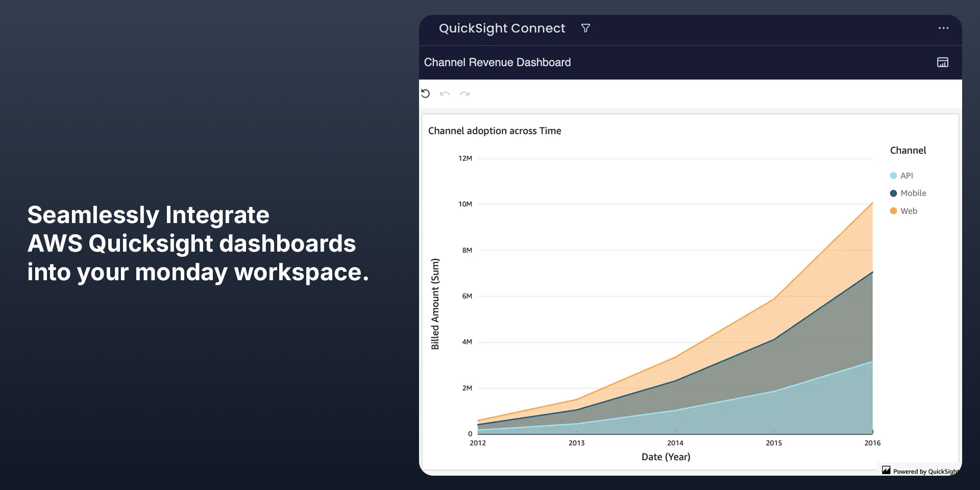Click the dashboard view icon in header

point(942,62)
